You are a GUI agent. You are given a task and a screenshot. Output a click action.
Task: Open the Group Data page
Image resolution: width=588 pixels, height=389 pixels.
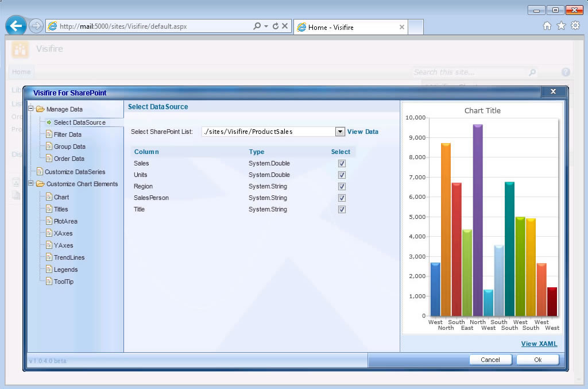69,147
